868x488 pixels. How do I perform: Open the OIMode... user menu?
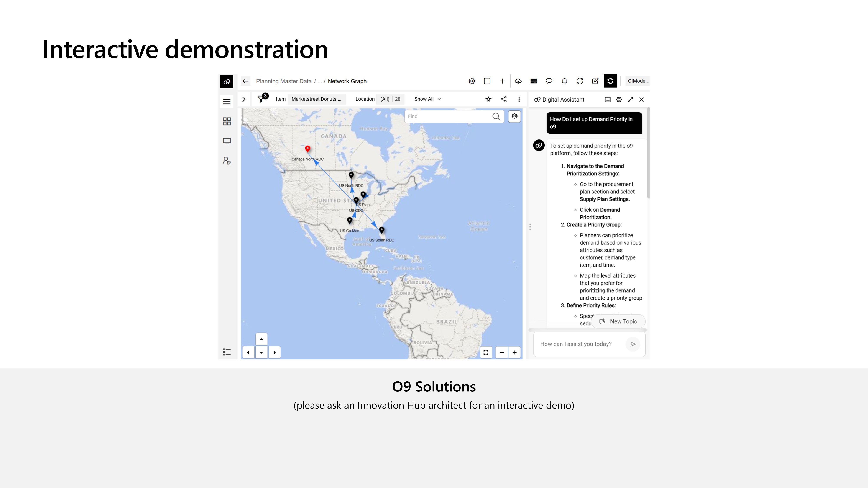click(638, 81)
